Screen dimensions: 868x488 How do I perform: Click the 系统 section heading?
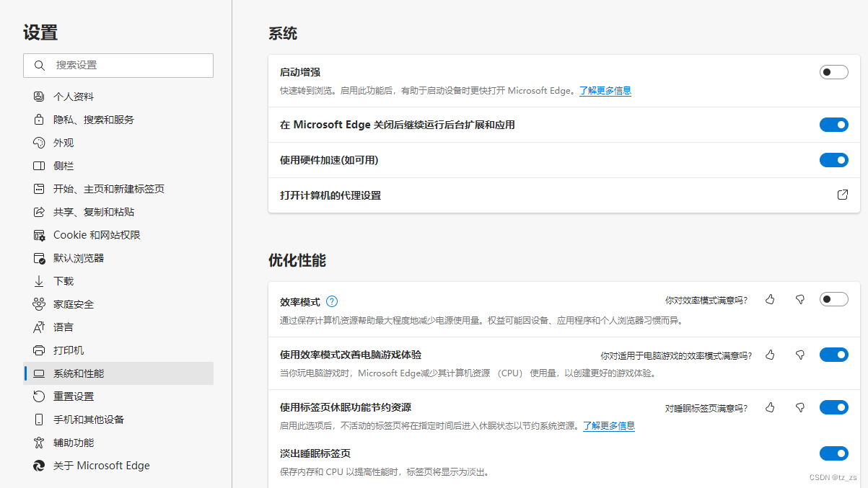click(283, 33)
